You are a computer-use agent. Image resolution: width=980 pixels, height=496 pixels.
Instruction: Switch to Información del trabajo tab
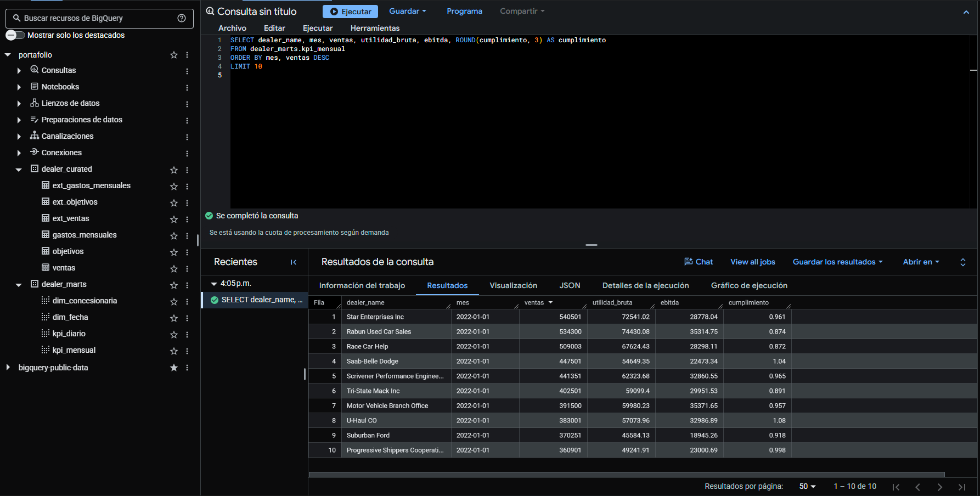[362, 285]
